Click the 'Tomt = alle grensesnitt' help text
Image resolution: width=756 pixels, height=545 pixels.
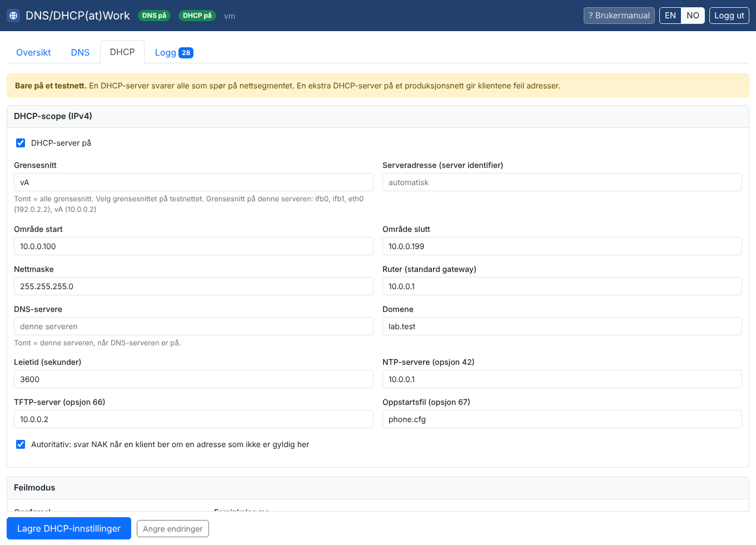point(189,204)
